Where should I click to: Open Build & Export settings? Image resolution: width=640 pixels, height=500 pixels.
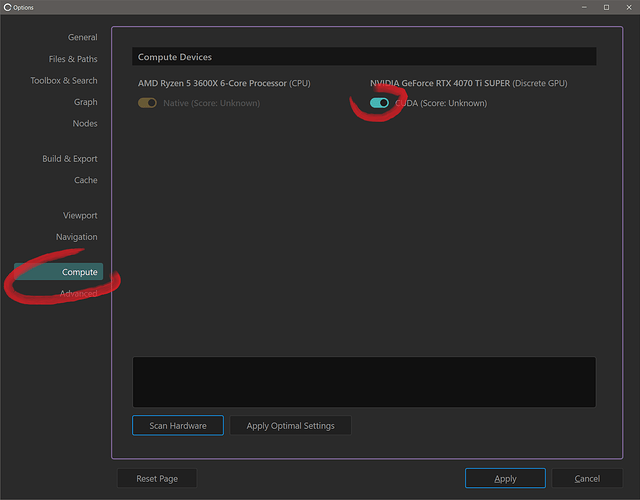click(x=70, y=158)
